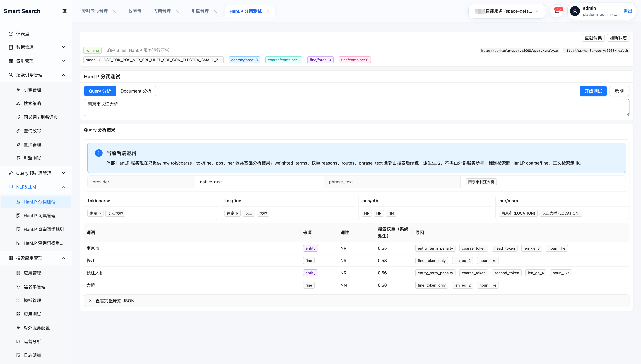Click the pin icon beside 置顶管理

pos(18,145)
